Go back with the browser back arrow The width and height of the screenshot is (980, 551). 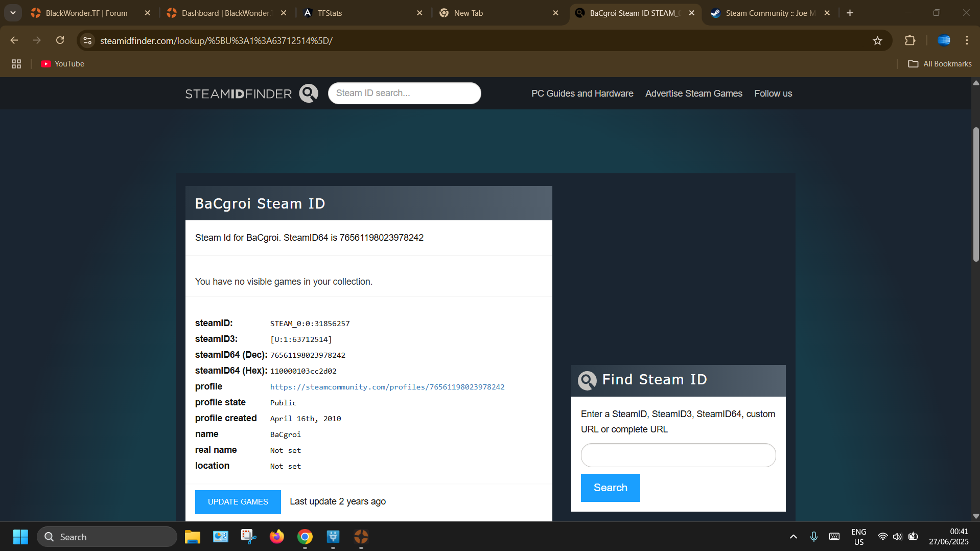[14, 40]
